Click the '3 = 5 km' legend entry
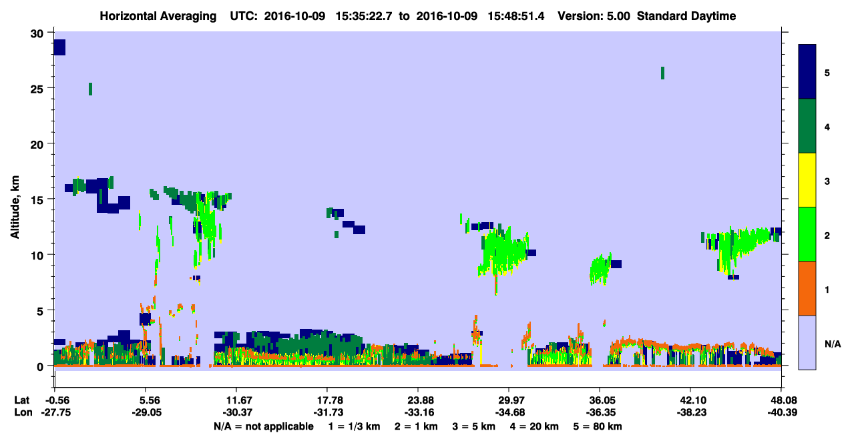 pyautogui.click(x=474, y=426)
